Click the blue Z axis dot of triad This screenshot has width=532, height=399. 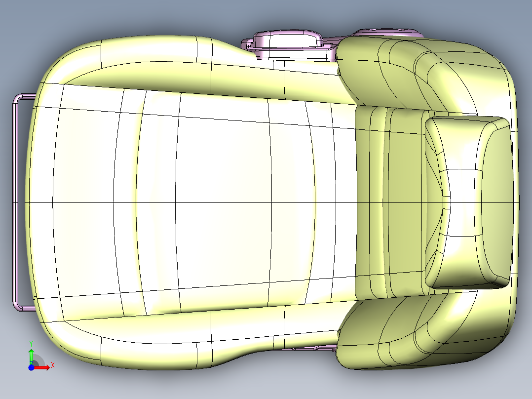[x=31, y=367]
